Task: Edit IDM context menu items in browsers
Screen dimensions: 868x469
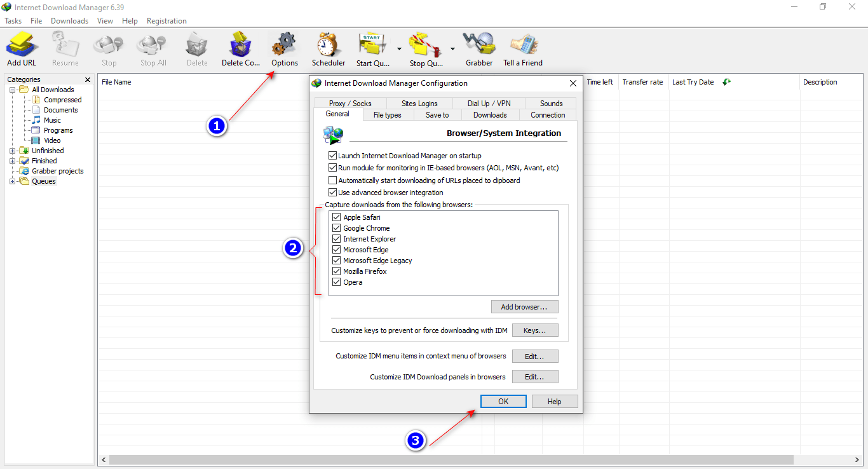Action: pyautogui.click(x=535, y=356)
